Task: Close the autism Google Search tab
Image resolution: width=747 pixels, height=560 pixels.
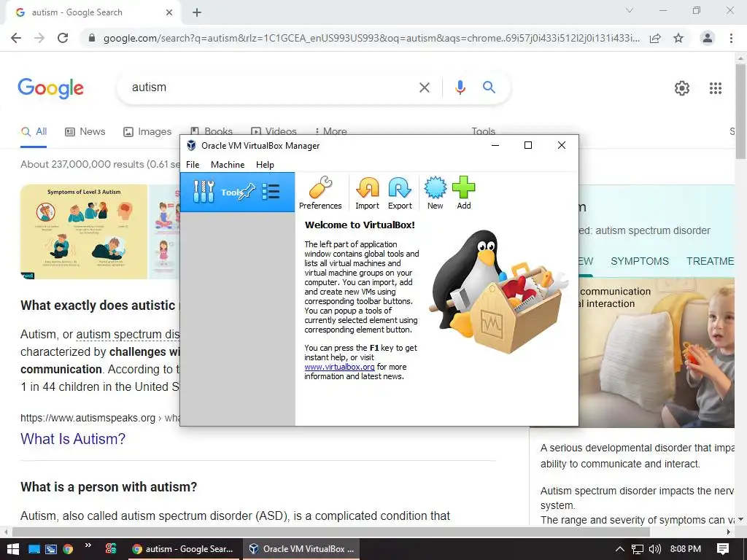Action: [x=169, y=12]
